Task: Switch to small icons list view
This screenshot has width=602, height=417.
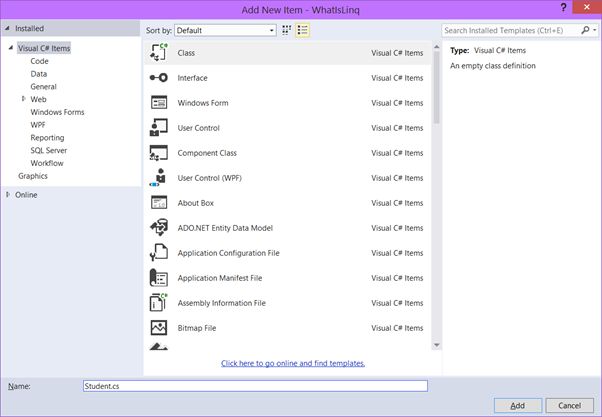Action: (303, 30)
